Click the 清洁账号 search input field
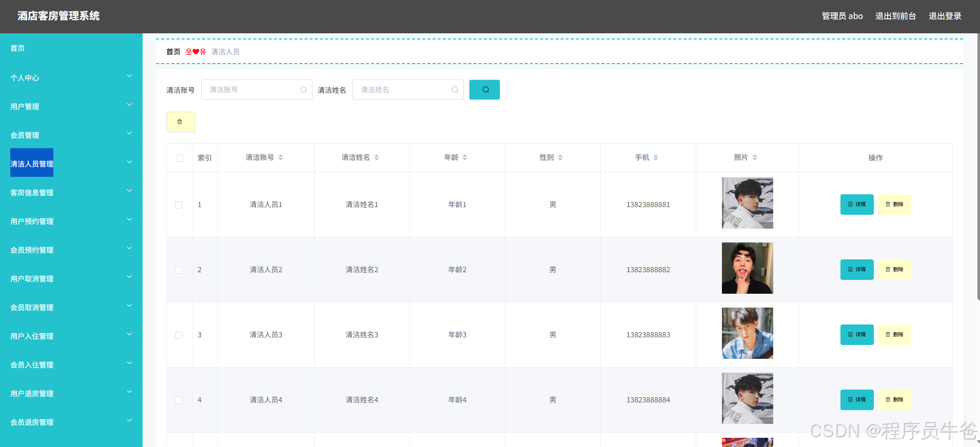 point(257,90)
